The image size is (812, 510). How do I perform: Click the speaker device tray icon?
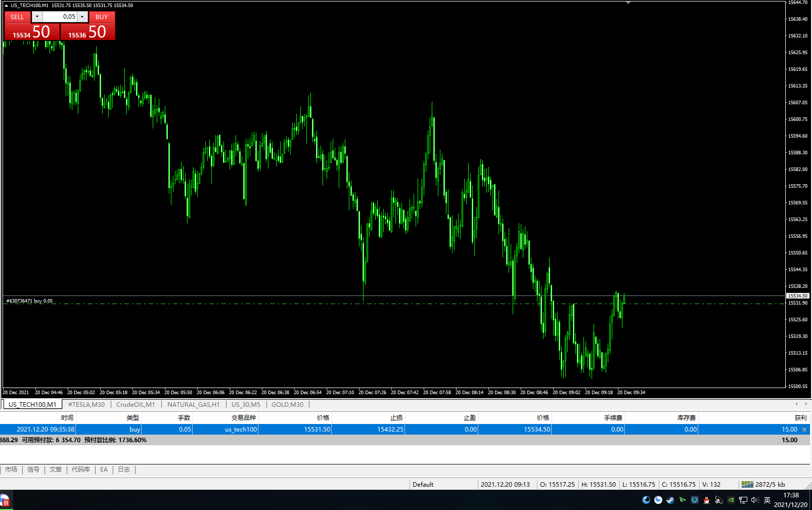719,500
